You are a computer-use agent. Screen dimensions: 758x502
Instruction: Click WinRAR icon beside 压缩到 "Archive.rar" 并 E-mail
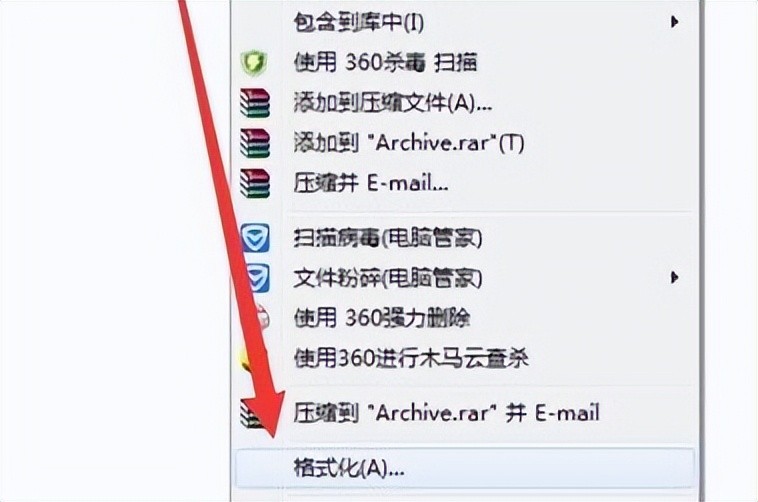251,413
